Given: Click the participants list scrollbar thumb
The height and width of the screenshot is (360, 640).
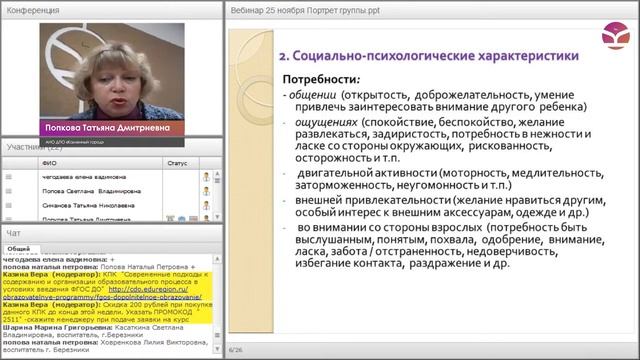Looking at the screenshot, I should 218,180.
